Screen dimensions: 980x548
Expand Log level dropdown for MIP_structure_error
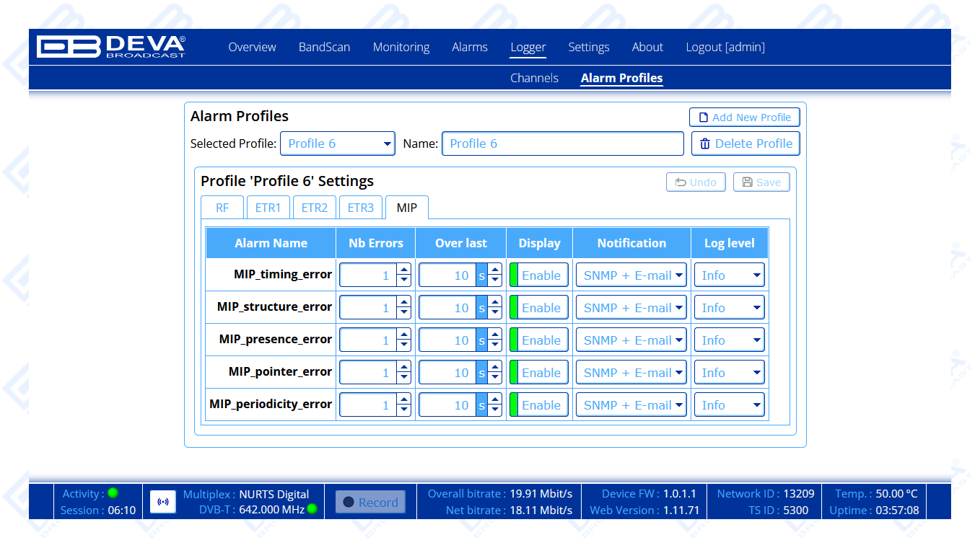(x=729, y=308)
